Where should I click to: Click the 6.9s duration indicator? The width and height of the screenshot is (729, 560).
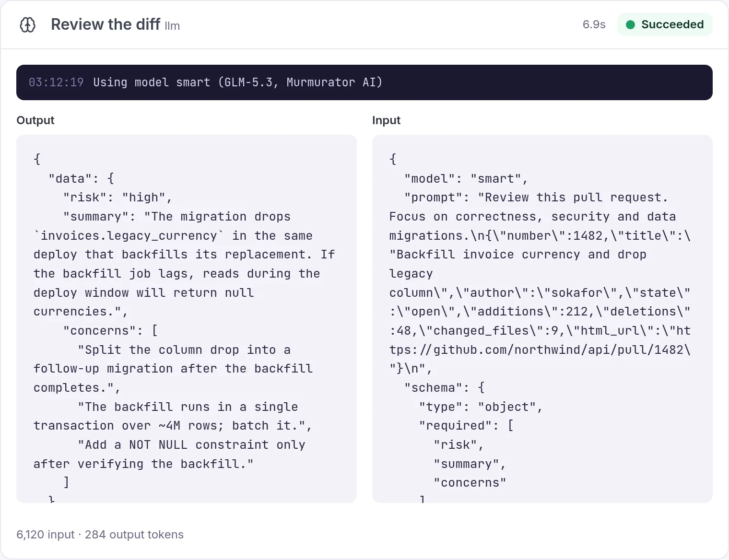pyautogui.click(x=594, y=24)
